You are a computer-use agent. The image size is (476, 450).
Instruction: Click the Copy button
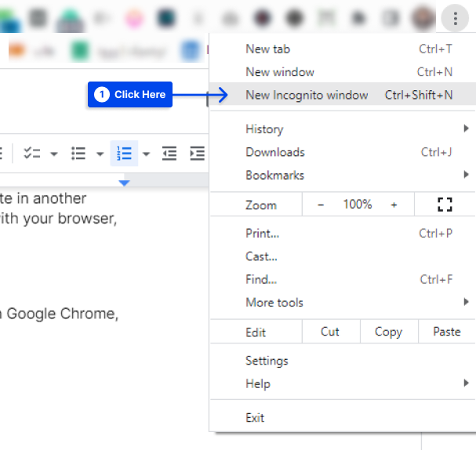click(389, 332)
